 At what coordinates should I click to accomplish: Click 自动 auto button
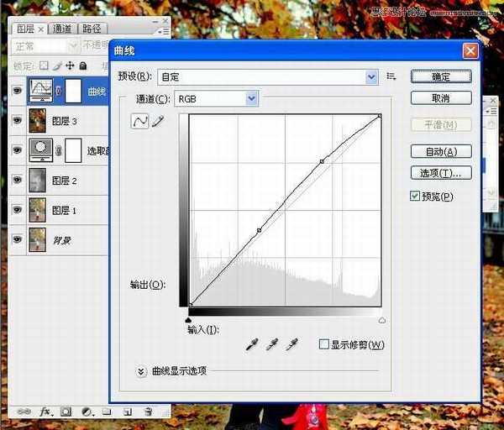click(x=441, y=151)
